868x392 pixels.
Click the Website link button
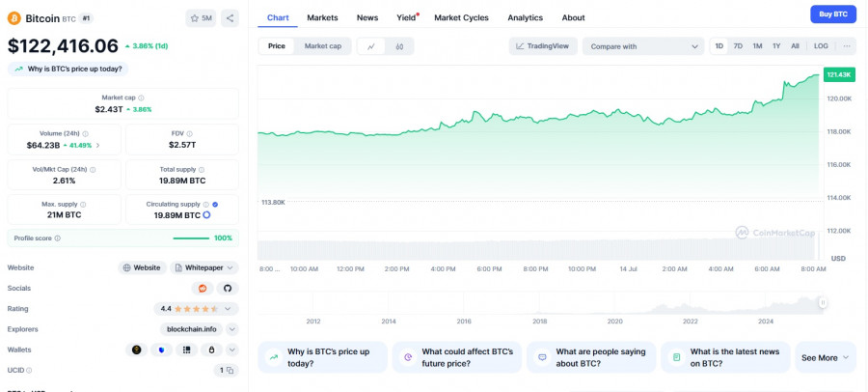[143, 267]
